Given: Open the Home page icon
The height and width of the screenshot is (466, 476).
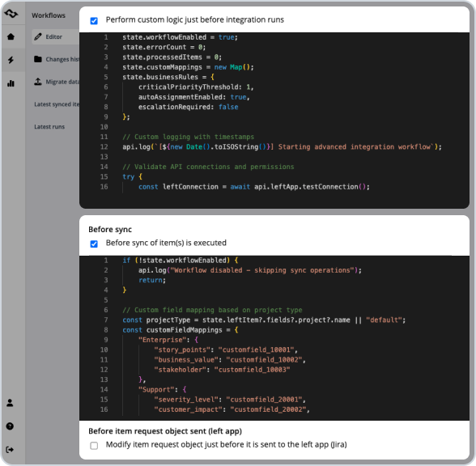Looking at the screenshot, I should pos(11,36).
